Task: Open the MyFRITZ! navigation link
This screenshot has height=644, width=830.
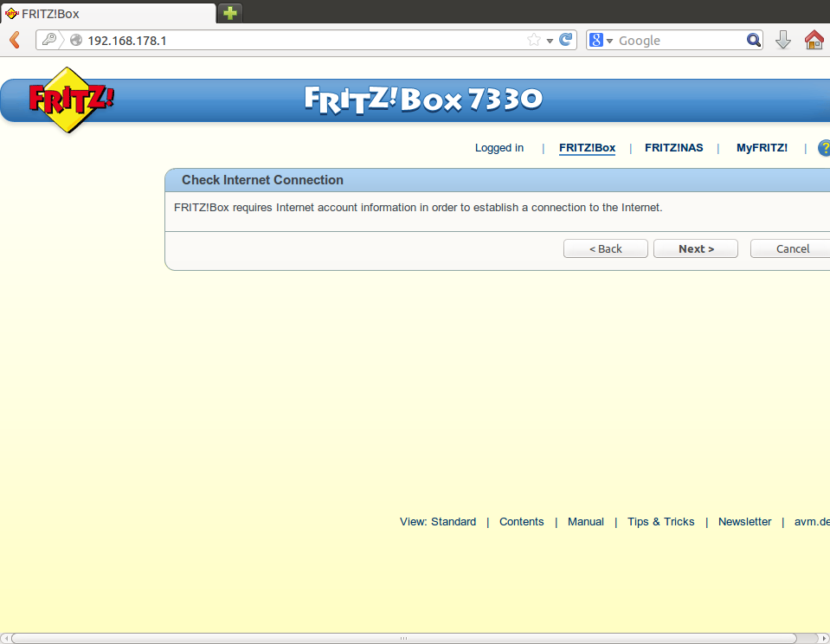Action: (762, 148)
